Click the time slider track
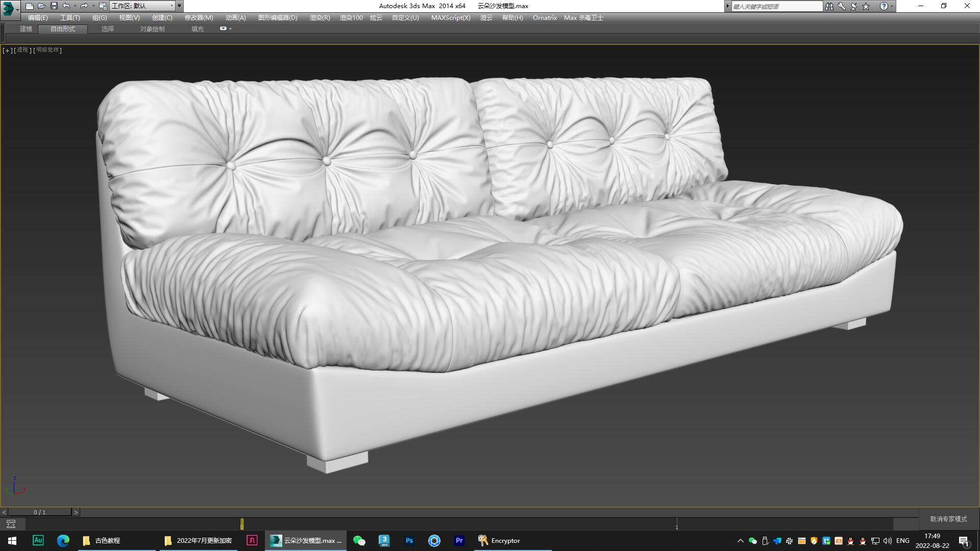Screen dimensions: 980x551 click(459, 524)
